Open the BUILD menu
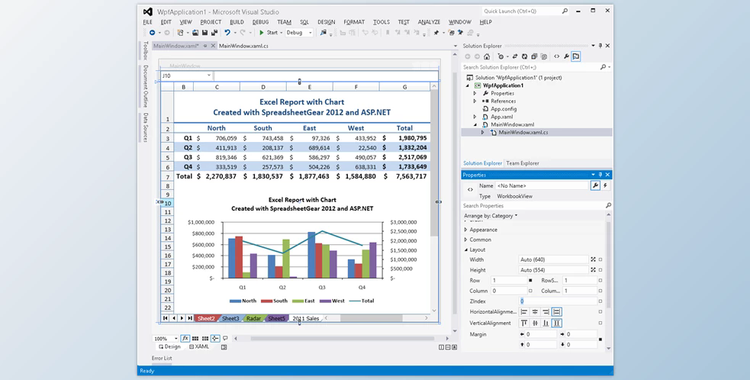 (x=236, y=22)
